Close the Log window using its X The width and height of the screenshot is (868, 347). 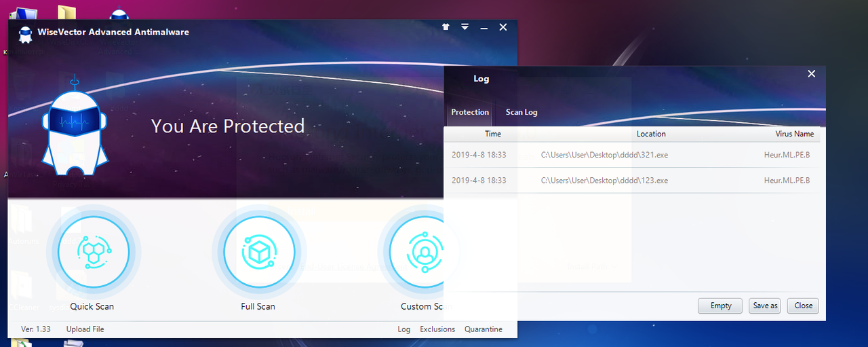coord(812,74)
